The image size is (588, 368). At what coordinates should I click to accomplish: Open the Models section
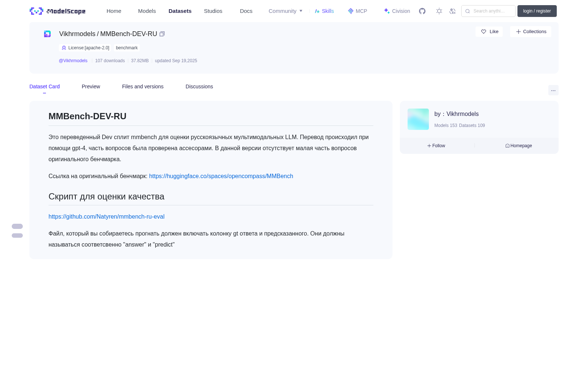click(147, 11)
